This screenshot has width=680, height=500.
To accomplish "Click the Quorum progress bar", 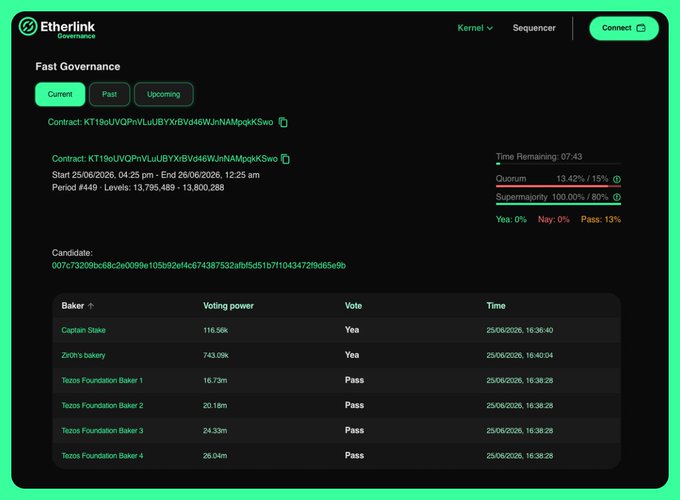I will point(558,186).
